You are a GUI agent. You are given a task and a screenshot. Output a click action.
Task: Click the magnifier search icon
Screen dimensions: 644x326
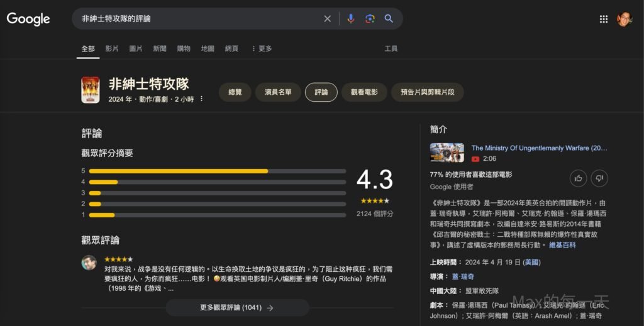[389, 19]
